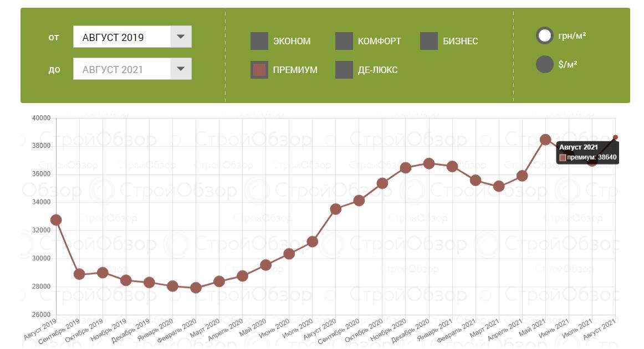The image size is (644, 349).
Task: Click the Сентябрь 2019 data point
Action: [x=79, y=274]
